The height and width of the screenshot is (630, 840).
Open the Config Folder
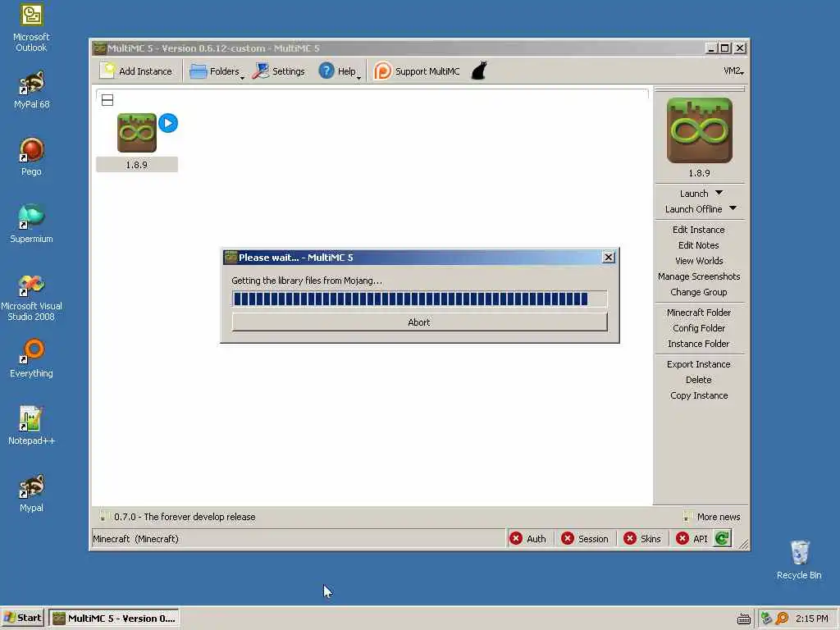click(x=699, y=328)
